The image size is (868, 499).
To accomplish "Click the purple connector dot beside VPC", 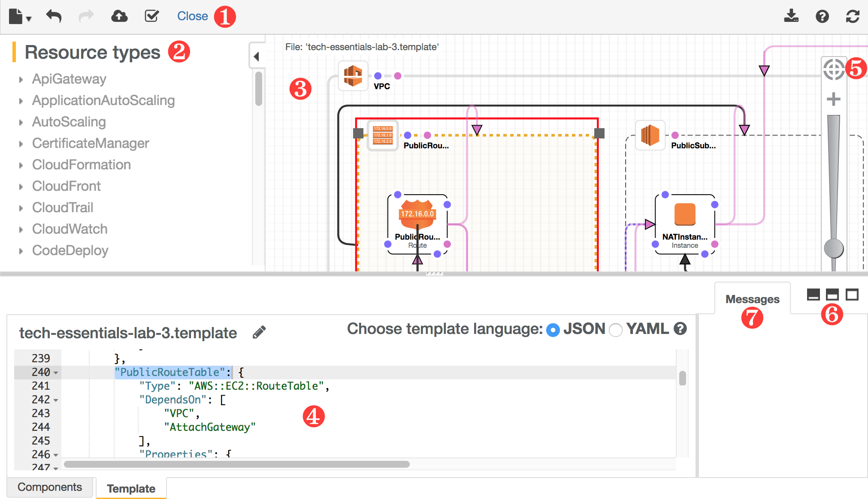I will coord(378,76).
